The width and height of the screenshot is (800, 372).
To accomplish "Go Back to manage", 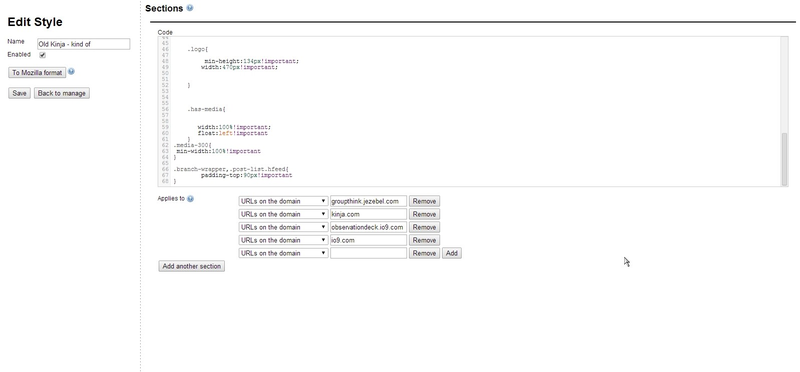I will (x=62, y=93).
